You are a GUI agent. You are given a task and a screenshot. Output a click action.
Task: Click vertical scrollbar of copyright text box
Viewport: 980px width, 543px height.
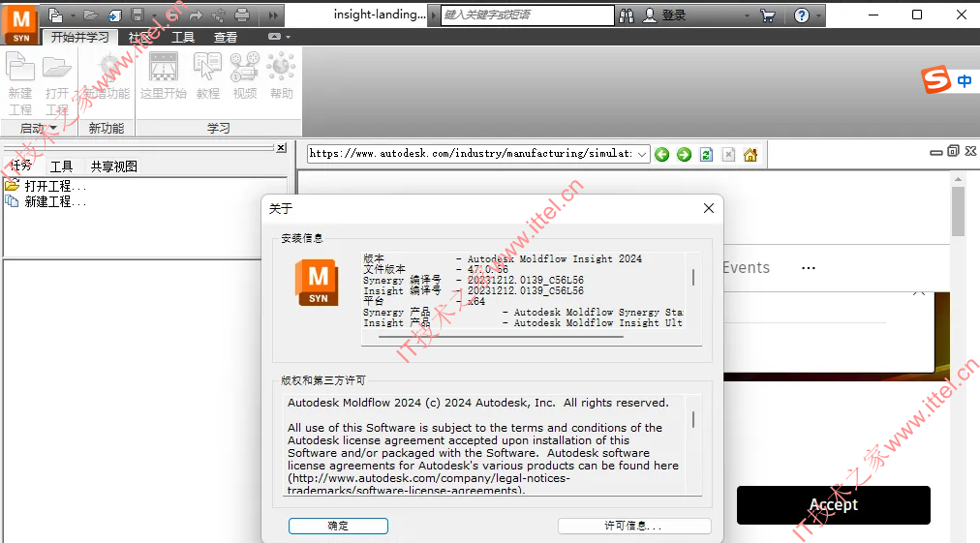tap(693, 419)
